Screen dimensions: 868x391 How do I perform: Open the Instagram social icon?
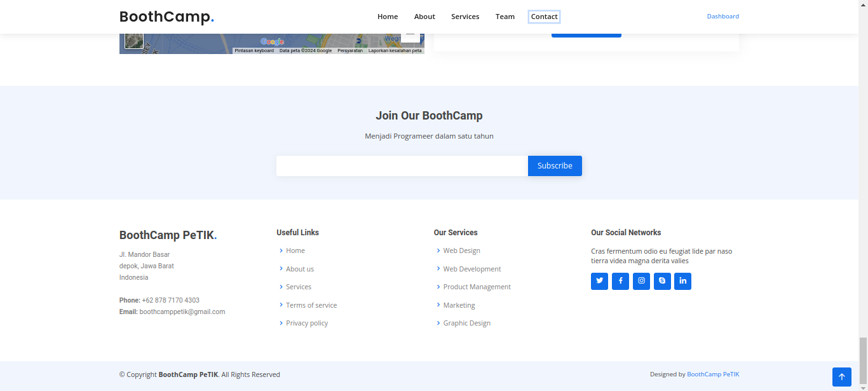pyautogui.click(x=641, y=281)
